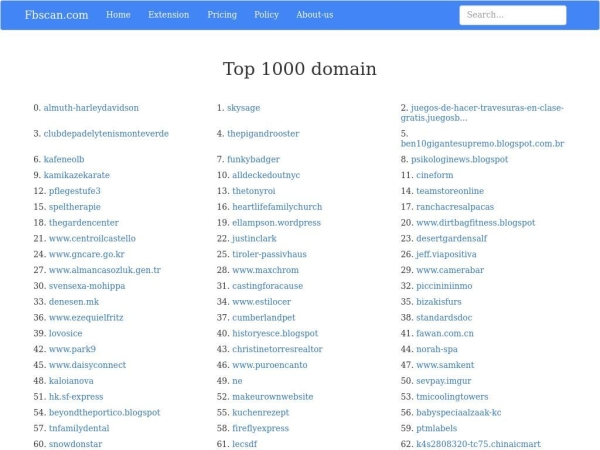Viewport: 600px width, 450px height.
Task: Select the funkybadger domain
Action: click(x=253, y=159)
